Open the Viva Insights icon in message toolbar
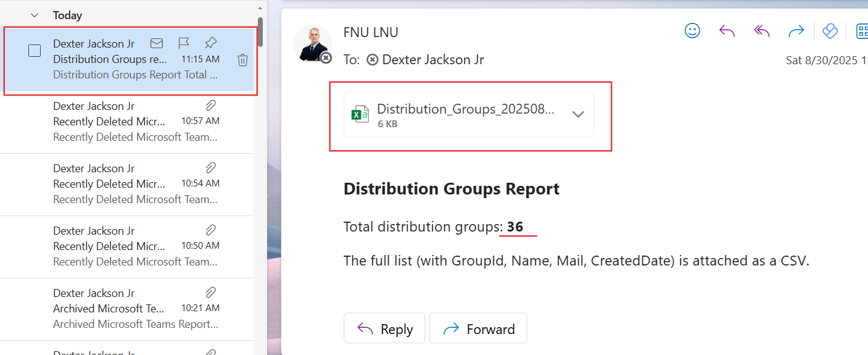Image resolution: width=868 pixels, height=355 pixels. 830,31
